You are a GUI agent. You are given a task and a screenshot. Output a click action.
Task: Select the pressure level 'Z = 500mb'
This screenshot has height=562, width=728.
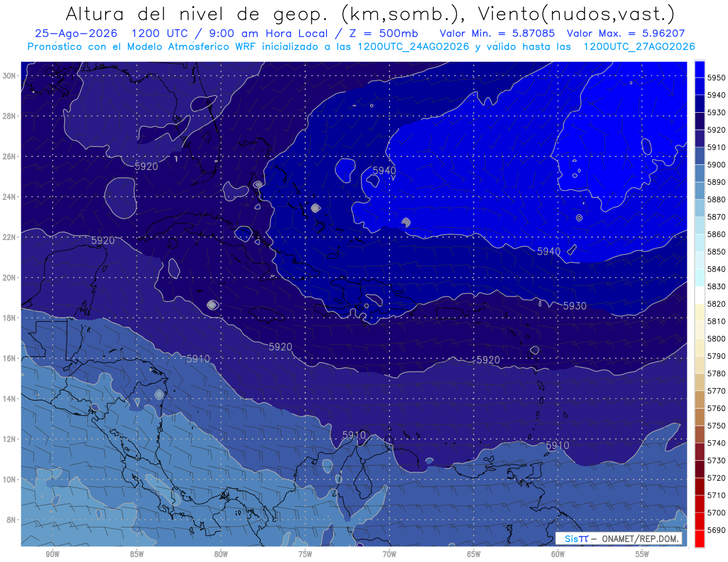[x=383, y=33]
